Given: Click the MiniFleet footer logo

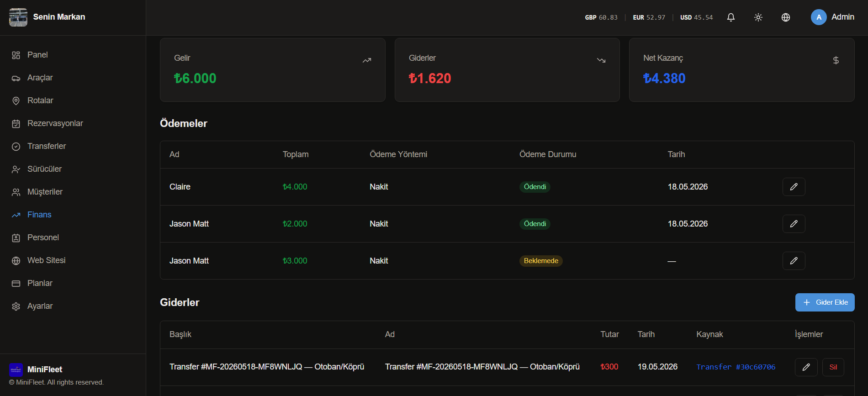Looking at the screenshot, I should (16, 370).
